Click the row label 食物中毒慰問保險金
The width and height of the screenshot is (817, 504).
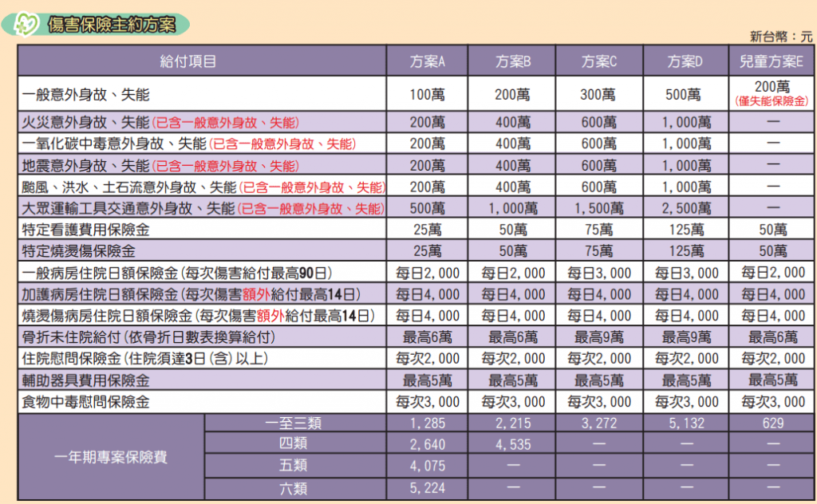click(x=85, y=402)
